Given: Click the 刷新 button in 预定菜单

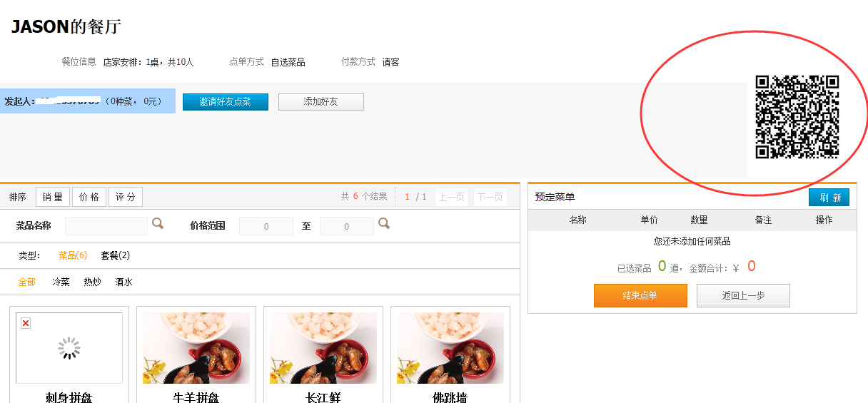Looking at the screenshot, I should coord(829,198).
